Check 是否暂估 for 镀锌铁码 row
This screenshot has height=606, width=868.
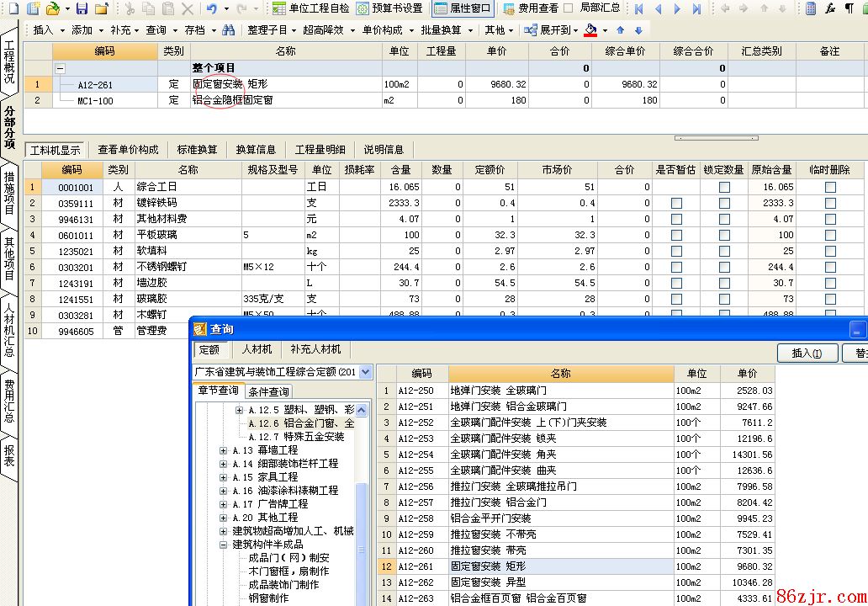tap(676, 203)
